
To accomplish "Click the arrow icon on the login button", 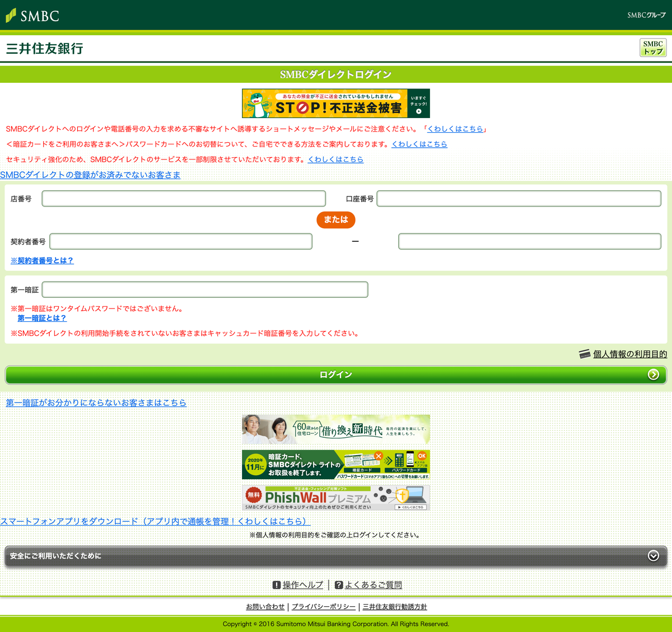I will (x=653, y=374).
